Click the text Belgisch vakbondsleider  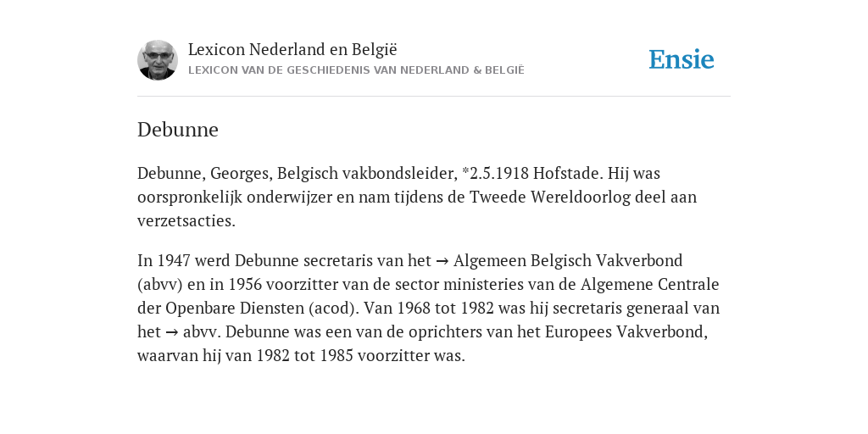[x=365, y=173]
